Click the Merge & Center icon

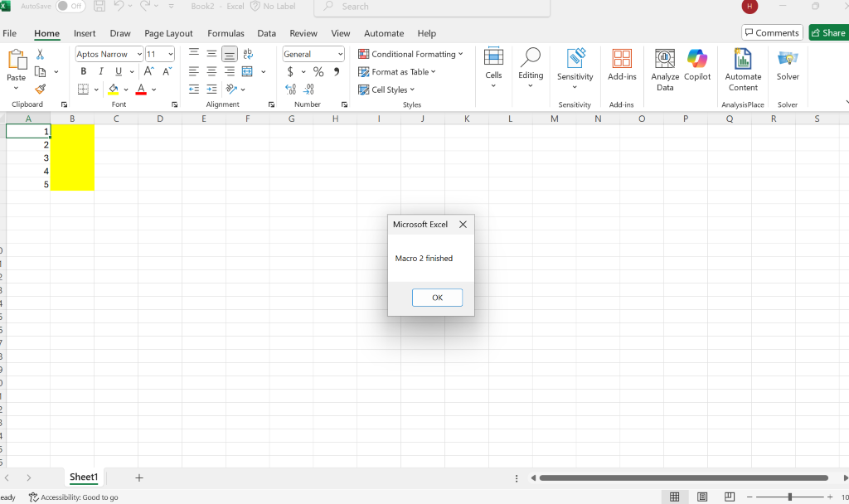(247, 71)
